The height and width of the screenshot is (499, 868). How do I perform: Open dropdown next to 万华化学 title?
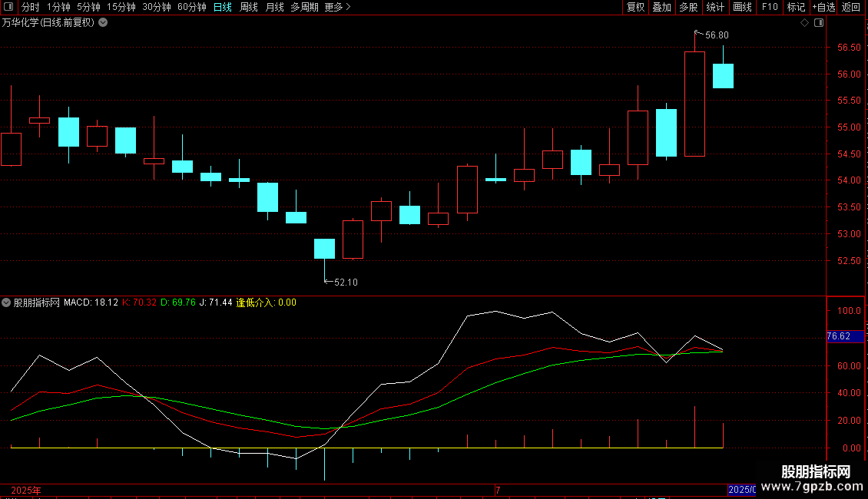(103, 23)
